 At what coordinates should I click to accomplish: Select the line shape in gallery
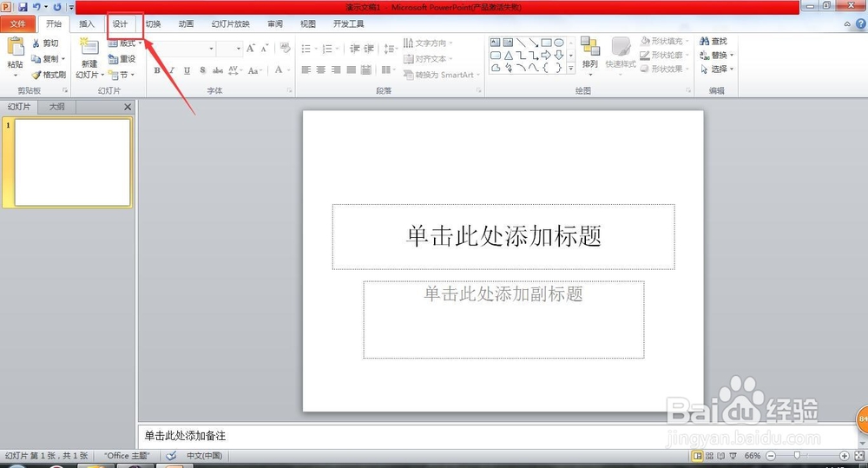point(521,43)
